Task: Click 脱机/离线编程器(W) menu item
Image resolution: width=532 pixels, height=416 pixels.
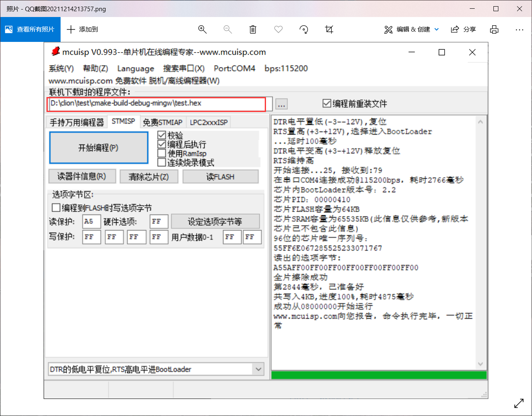Action: [x=184, y=80]
